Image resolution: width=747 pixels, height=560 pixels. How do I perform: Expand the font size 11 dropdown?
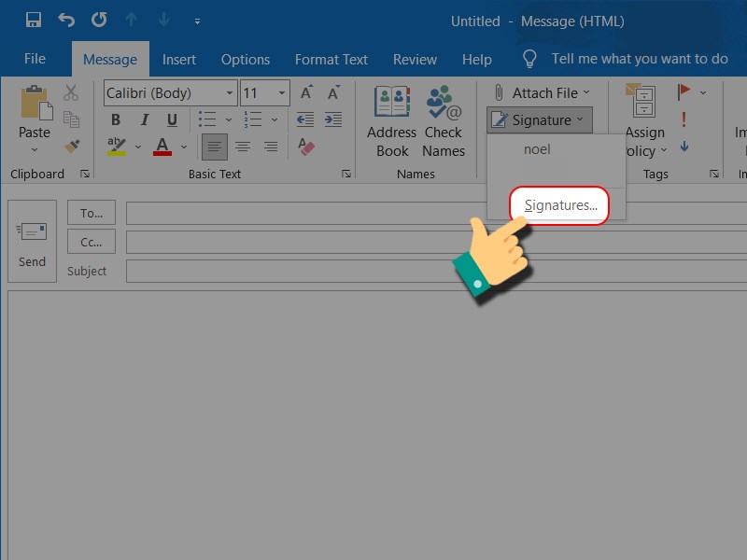pyautogui.click(x=281, y=92)
